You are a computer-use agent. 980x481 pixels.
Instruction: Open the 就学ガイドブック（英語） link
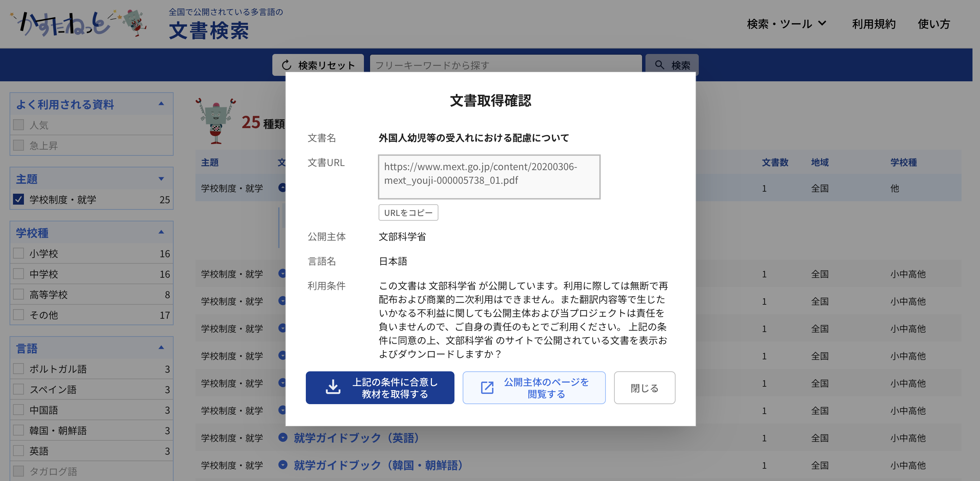[x=356, y=438]
